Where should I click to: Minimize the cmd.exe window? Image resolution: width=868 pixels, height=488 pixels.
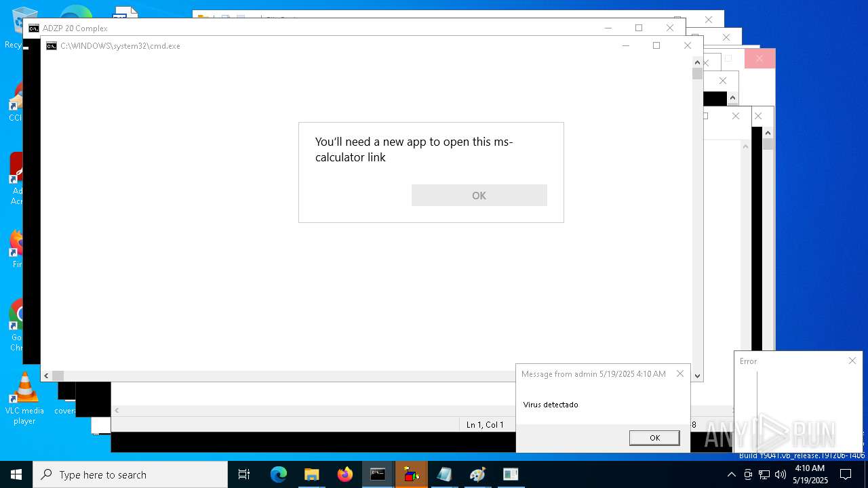click(x=625, y=45)
